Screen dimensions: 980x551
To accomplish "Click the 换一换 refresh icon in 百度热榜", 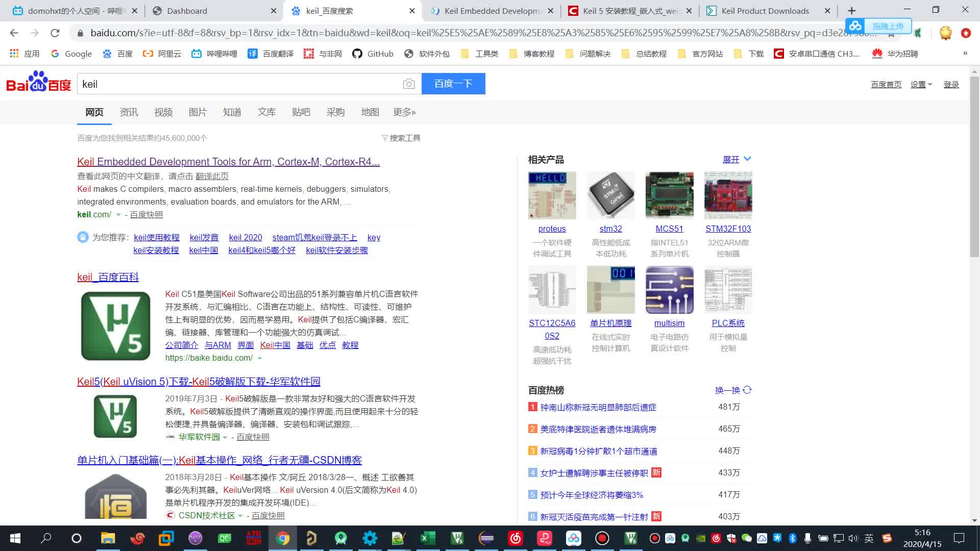I will (x=747, y=390).
